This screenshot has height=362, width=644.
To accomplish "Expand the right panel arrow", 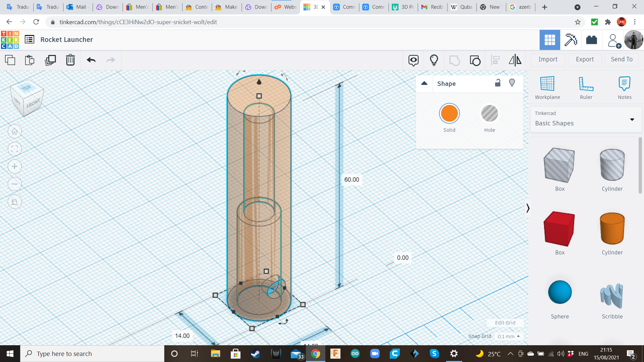I will [527, 207].
